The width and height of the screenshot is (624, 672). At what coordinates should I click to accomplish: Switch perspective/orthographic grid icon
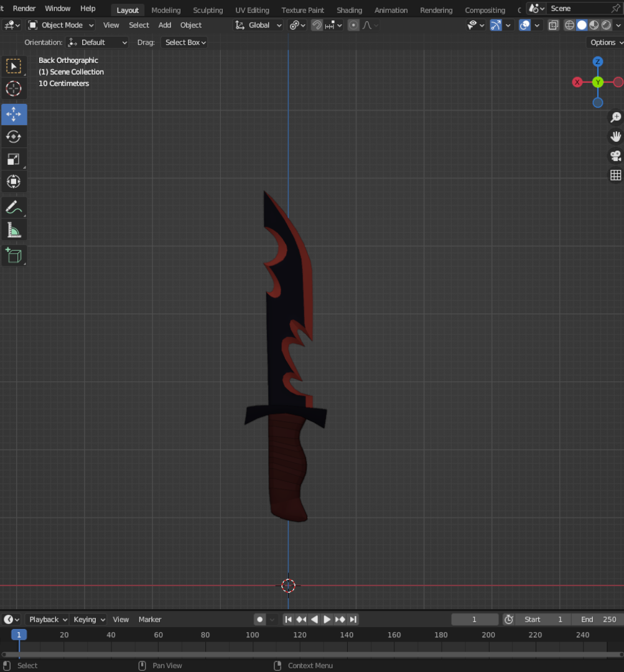pyautogui.click(x=615, y=175)
